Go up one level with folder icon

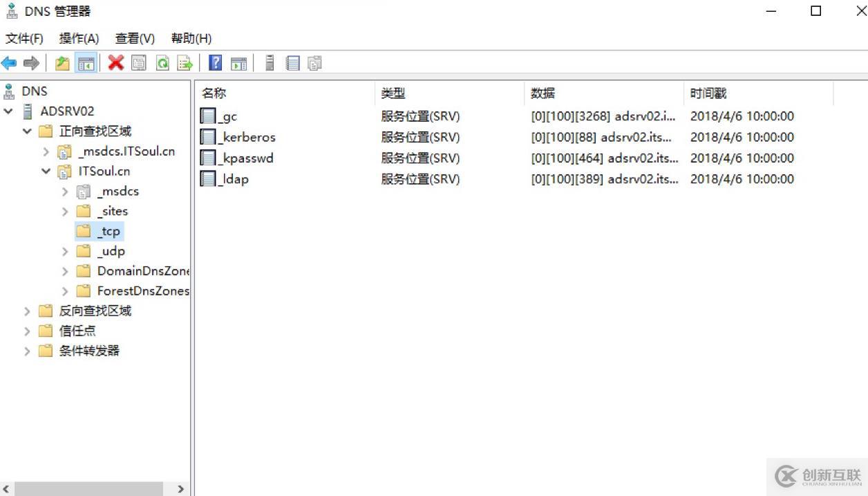coord(63,64)
